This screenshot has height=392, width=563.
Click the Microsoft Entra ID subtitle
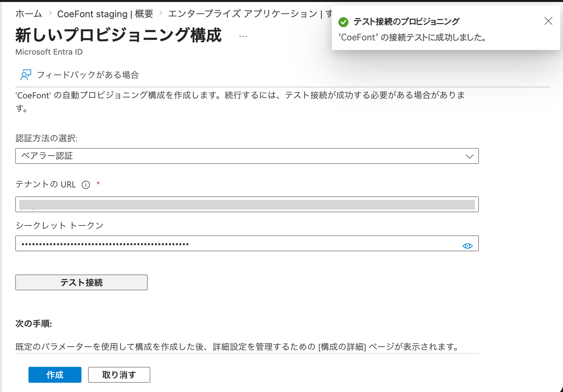(x=49, y=52)
